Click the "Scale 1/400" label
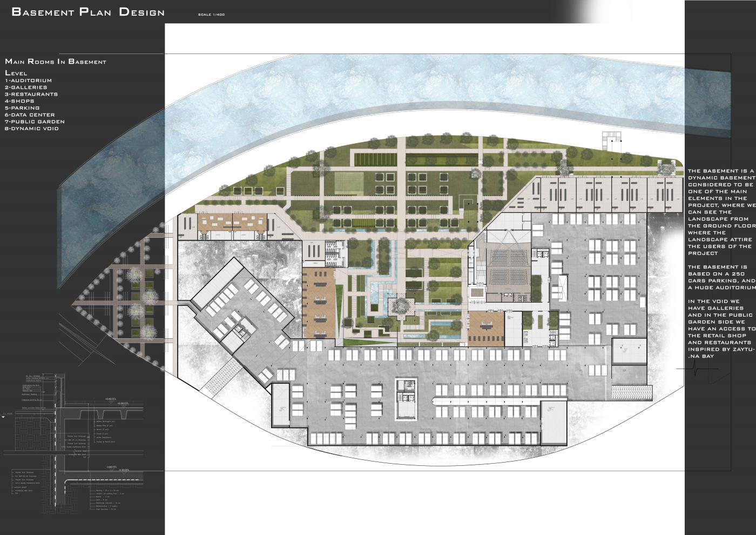The height and width of the screenshot is (535, 756). 211,15
